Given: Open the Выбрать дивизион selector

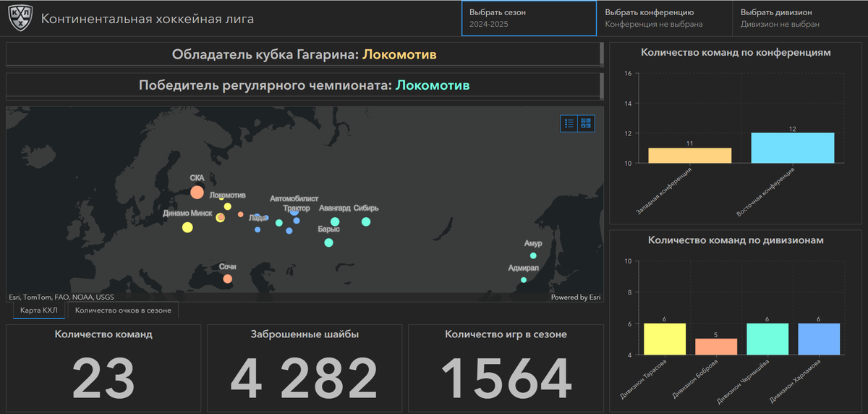Looking at the screenshot, I should (800, 18).
